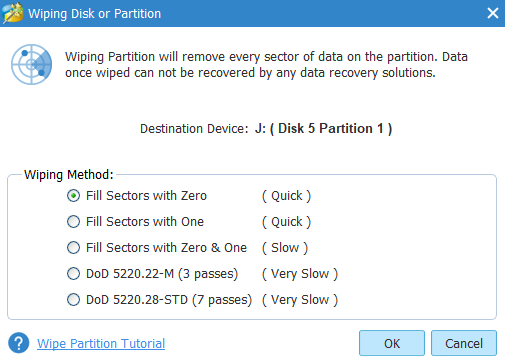Select Fill Sectors with Zero radio button
The image size is (505, 363).
(73, 196)
